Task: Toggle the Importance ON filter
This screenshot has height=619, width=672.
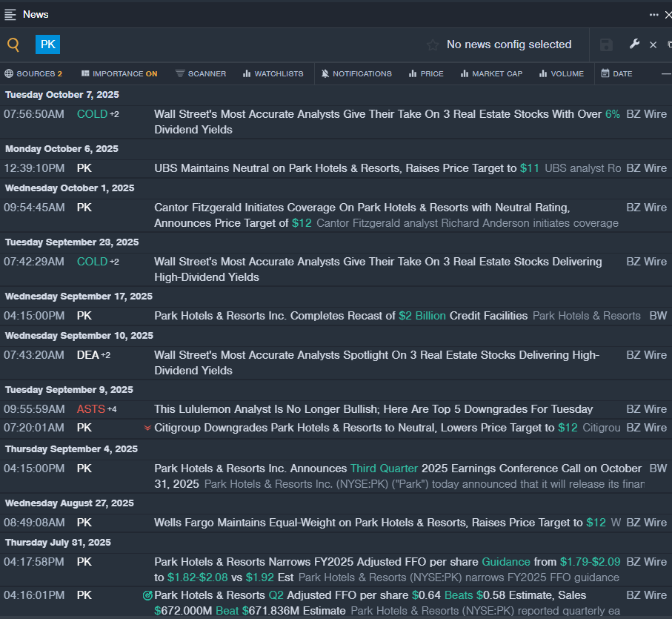Action: point(119,73)
